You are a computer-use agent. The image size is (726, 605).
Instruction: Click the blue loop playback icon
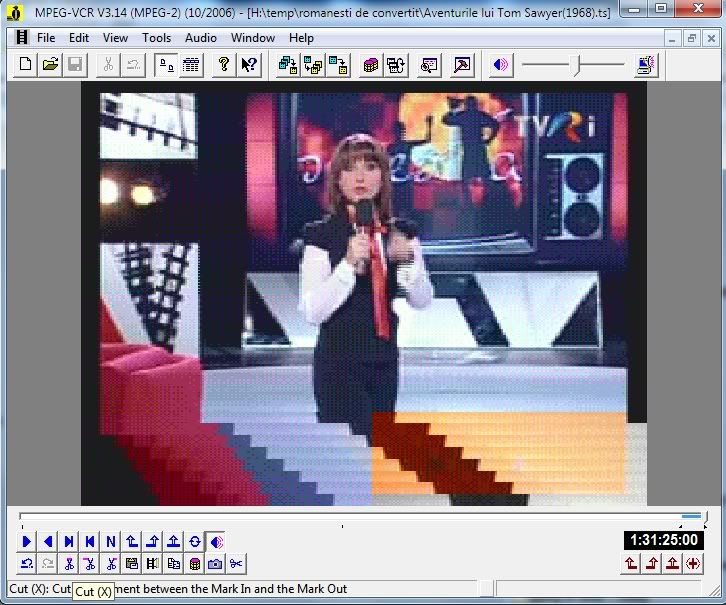coord(195,541)
